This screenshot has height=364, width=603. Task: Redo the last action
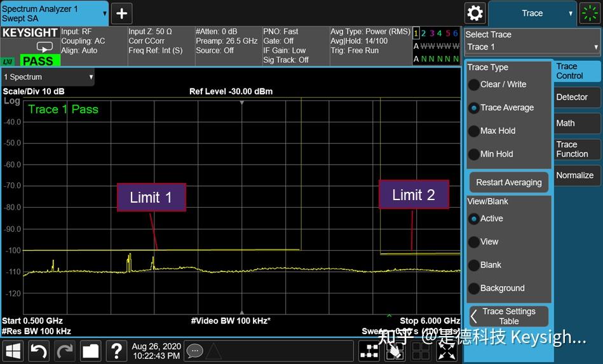(65, 351)
